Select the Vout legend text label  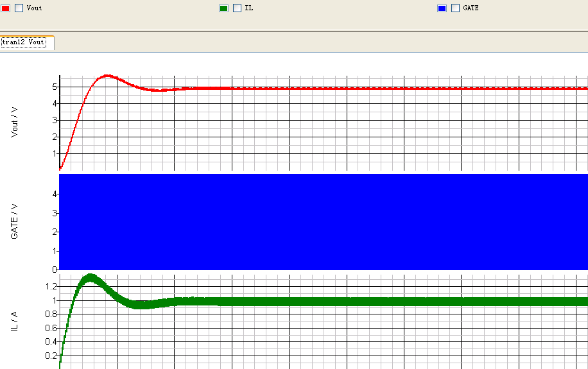pyautogui.click(x=34, y=8)
